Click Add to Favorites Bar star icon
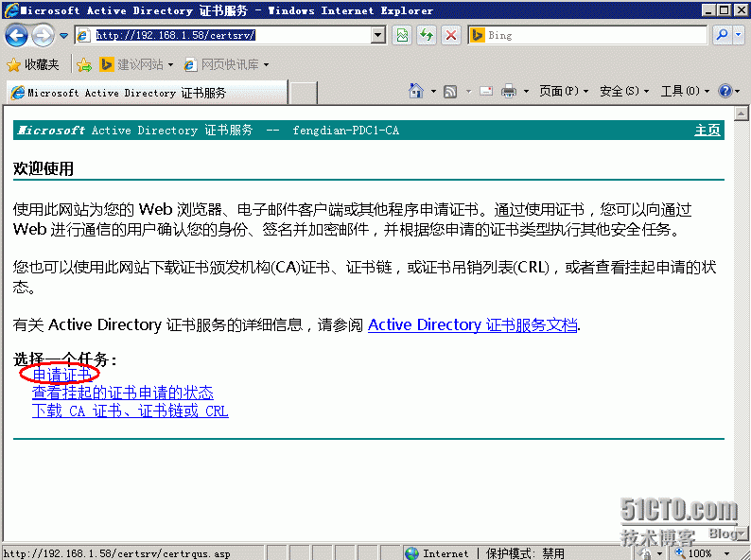 coord(84,64)
